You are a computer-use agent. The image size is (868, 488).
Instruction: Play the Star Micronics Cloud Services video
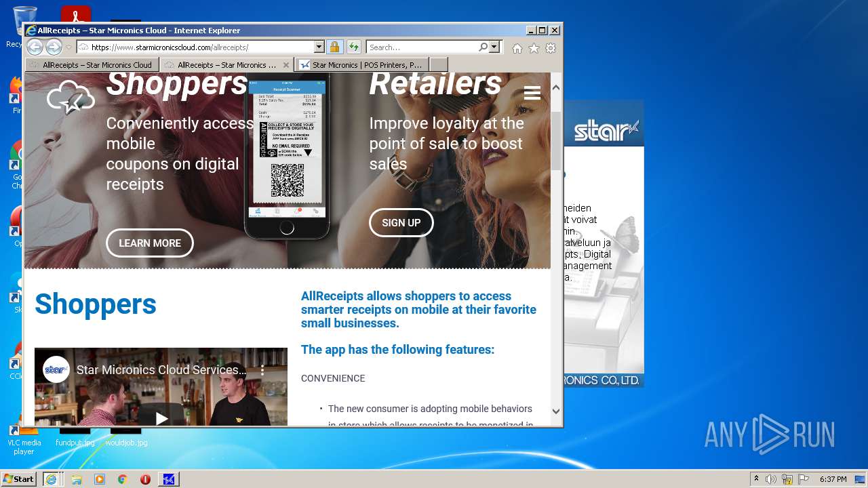click(x=161, y=418)
